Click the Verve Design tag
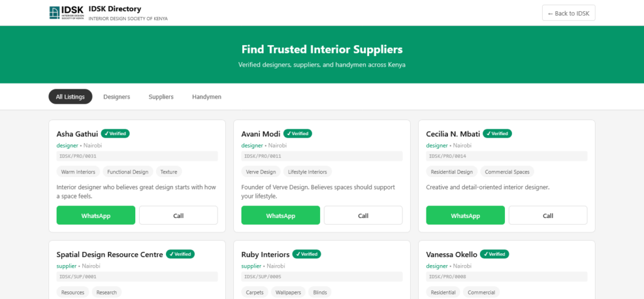644x299 pixels. tap(260, 171)
